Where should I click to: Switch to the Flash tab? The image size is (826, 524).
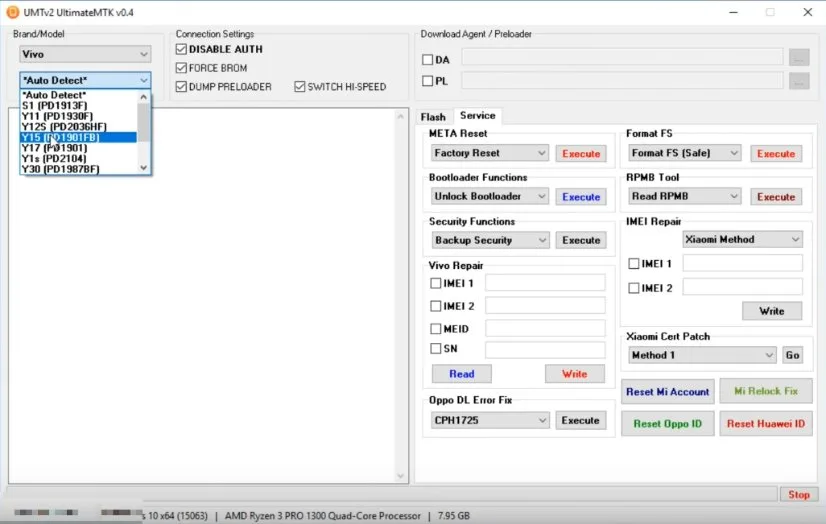[x=433, y=117]
